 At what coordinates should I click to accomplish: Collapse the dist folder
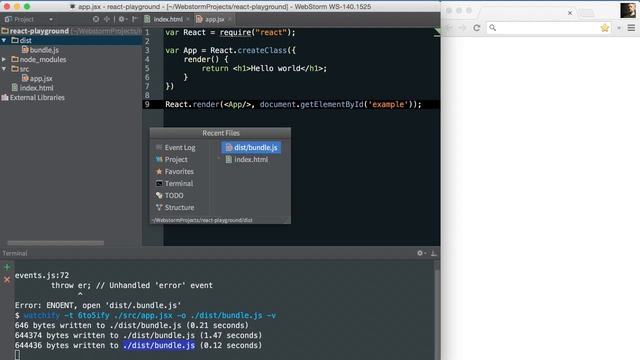tap(4, 40)
